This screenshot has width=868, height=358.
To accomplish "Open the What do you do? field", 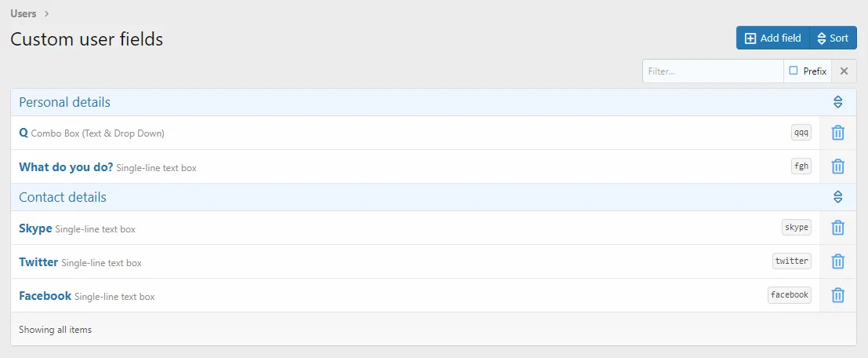I will click(66, 166).
